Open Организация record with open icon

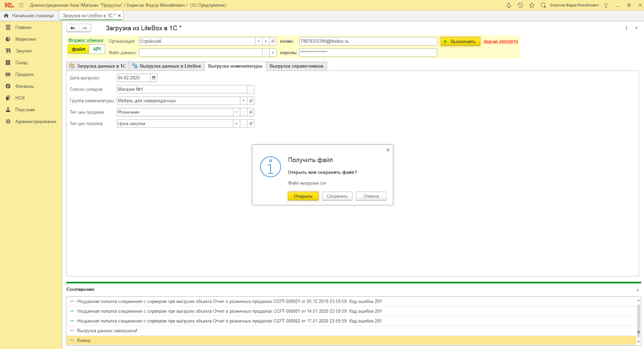273,41
